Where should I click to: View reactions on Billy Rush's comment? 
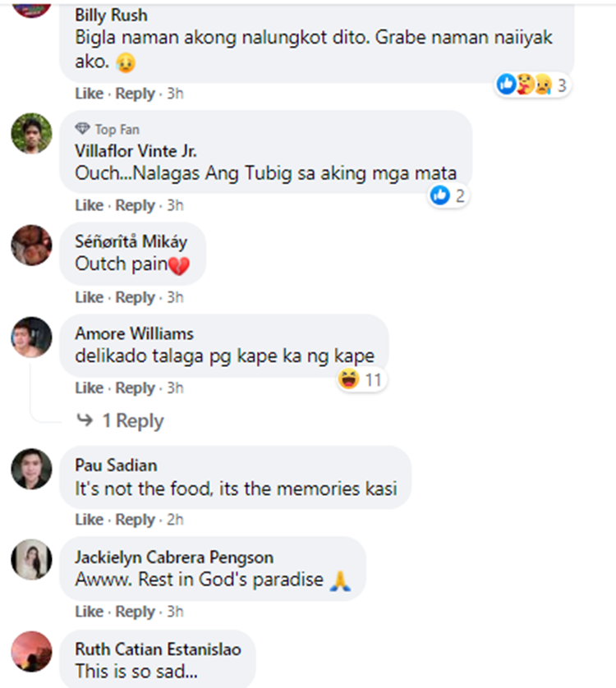(x=531, y=85)
